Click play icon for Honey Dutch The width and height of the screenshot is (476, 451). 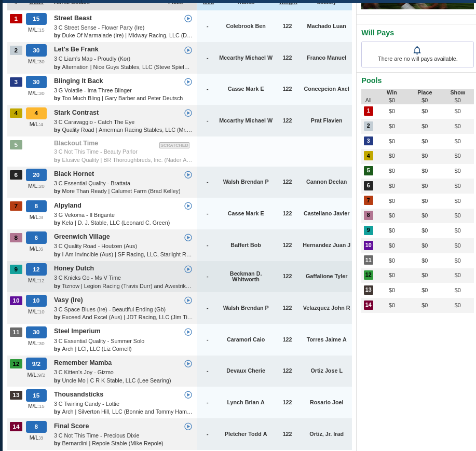tap(188, 269)
